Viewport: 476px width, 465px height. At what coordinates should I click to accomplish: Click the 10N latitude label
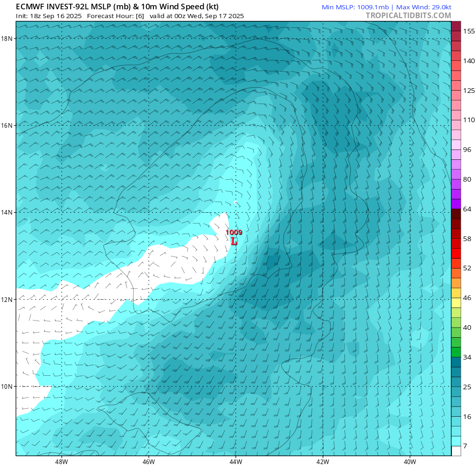pyautogui.click(x=7, y=386)
